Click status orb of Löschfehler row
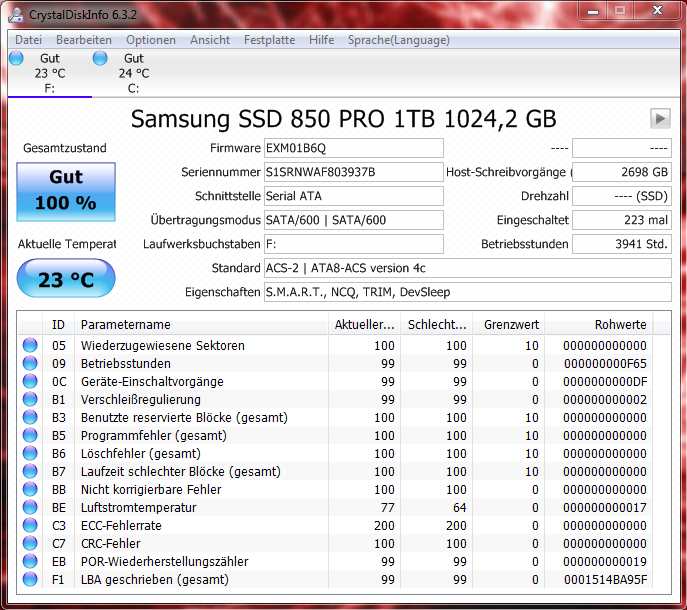 (x=30, y=453)
